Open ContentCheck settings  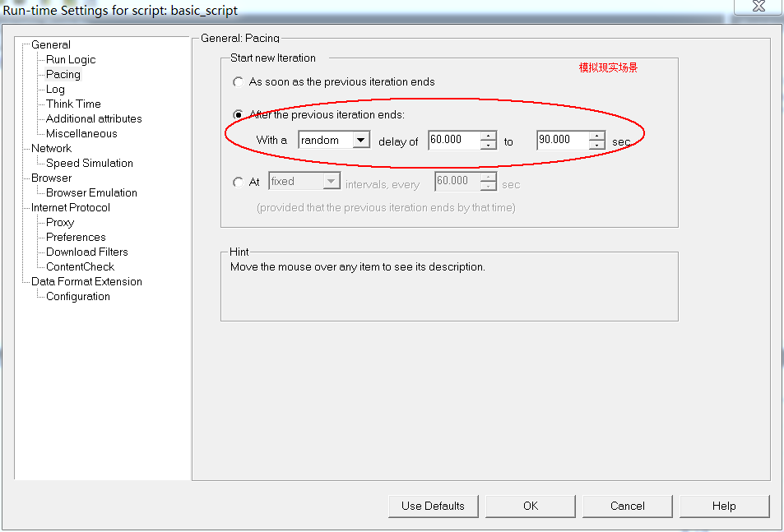[x=80, y=266]
